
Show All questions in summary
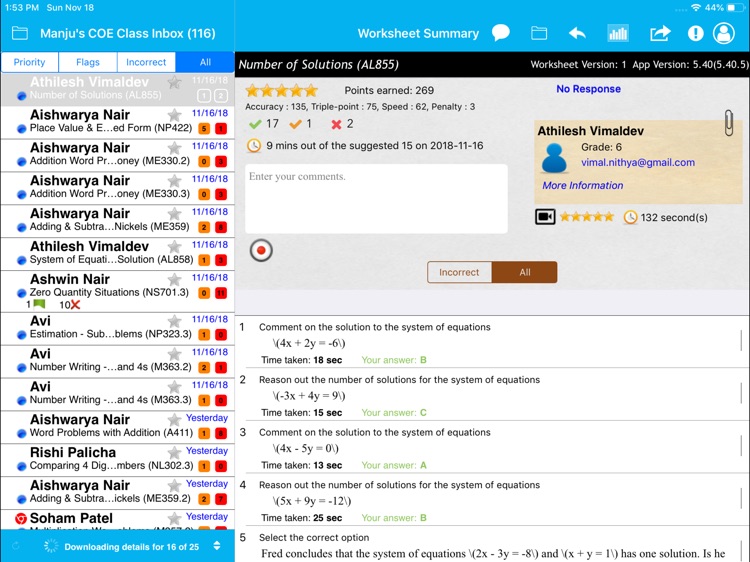click(525, 272)
